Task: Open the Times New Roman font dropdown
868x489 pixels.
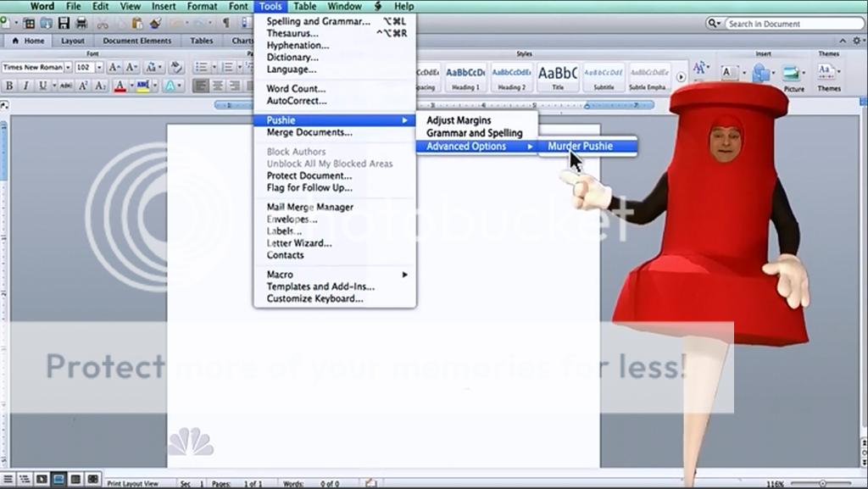Action: click(68, 67)
